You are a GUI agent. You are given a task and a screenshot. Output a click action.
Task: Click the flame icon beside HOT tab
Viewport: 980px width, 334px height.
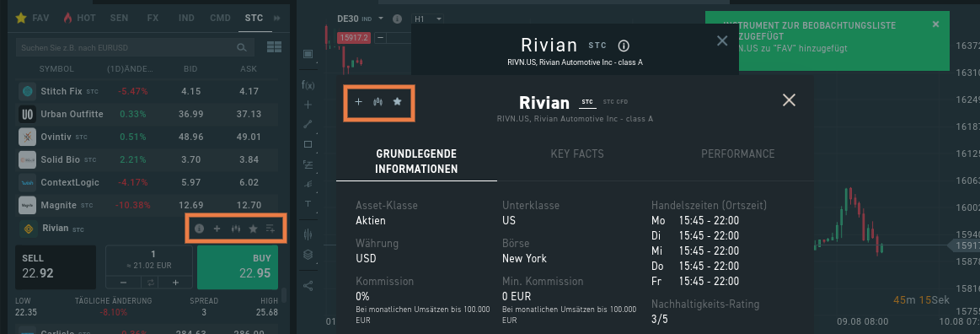point(67,19)
